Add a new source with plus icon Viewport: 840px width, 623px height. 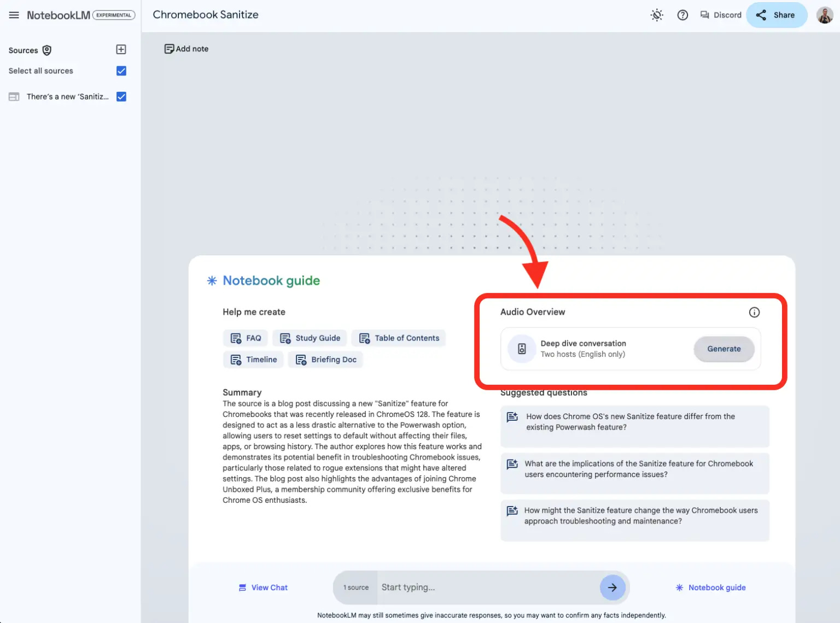[x=121, y=50]
